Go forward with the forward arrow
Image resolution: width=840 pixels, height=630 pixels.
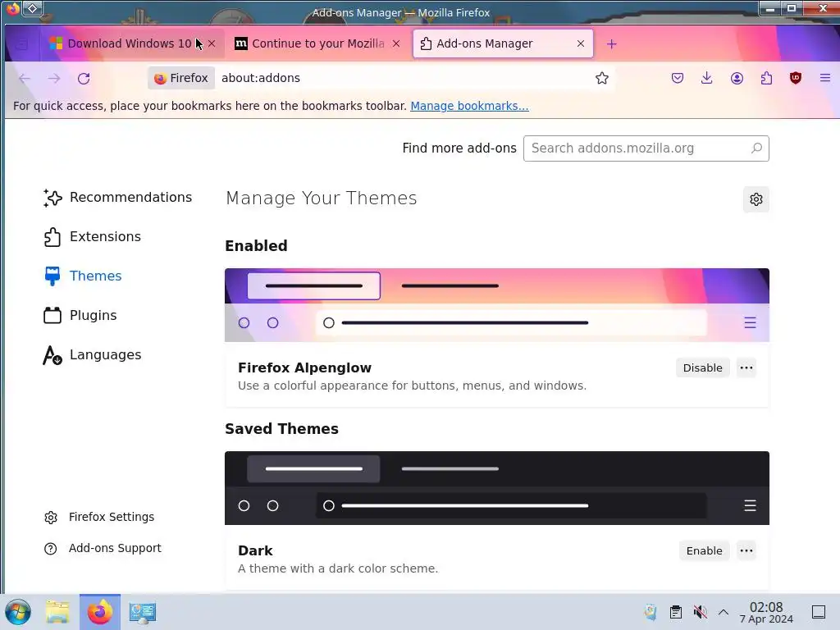[54, 79]
